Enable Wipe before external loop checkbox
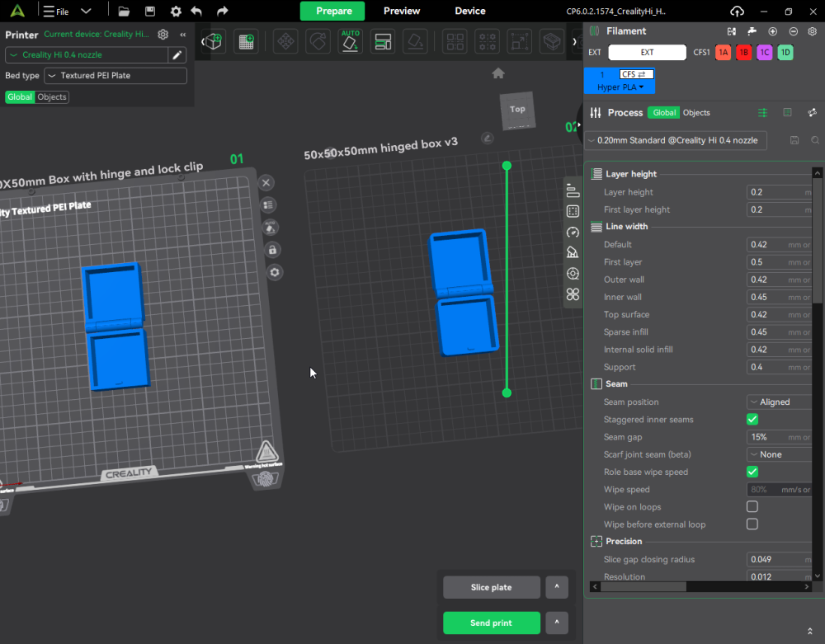The width and height of the screenshot is (825, 644). [x=752, y=524]
